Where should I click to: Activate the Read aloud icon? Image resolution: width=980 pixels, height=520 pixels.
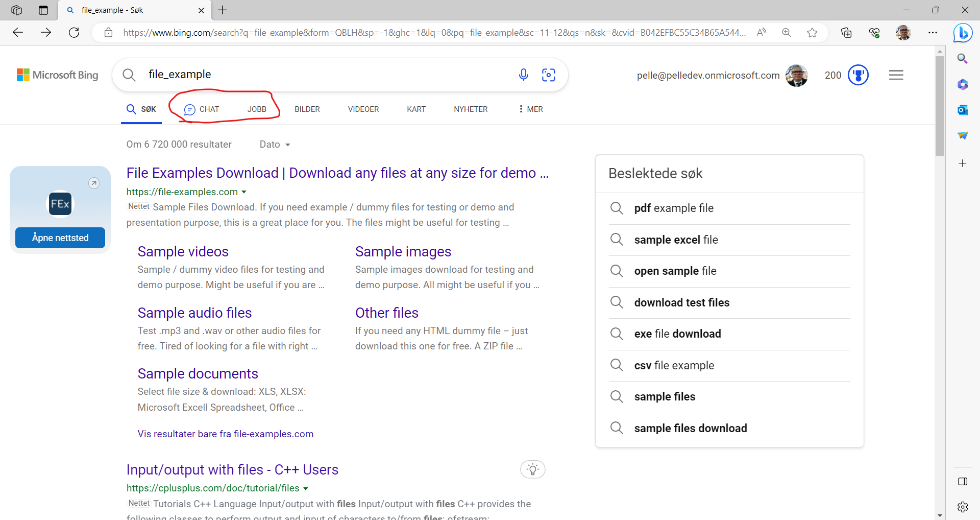pyautogui.click(x=761, y=33)
